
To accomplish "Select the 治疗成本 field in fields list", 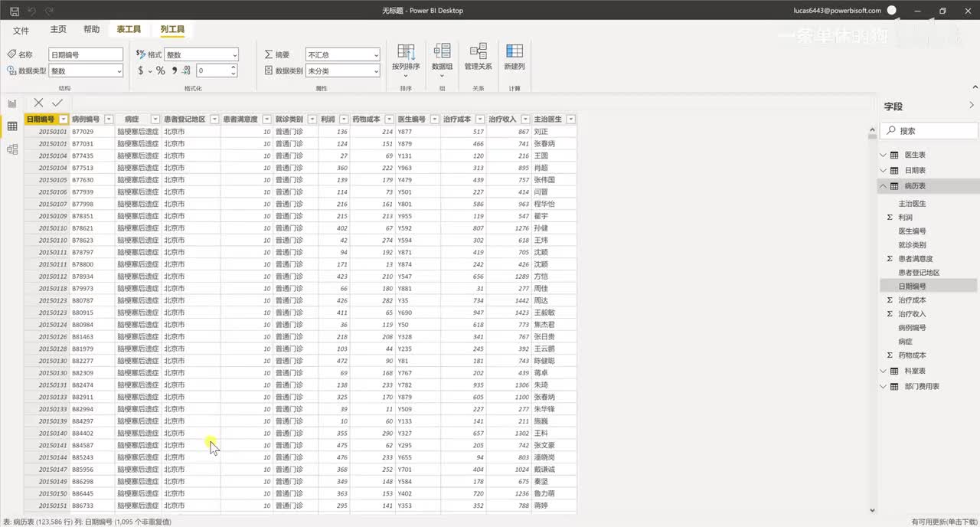I will (x=912, y=300).
